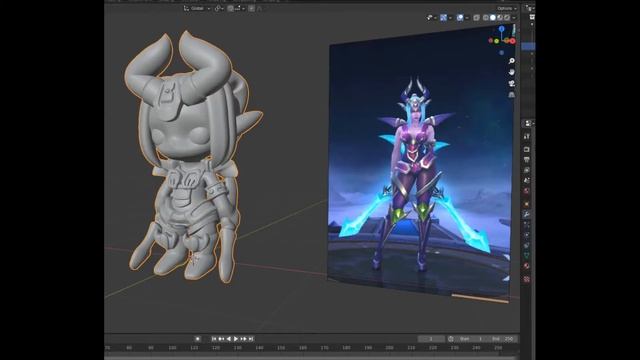Switch perspective/orthographic with grid icon
This screenshot has width=640, height=360.
click(x=511, y=95)
